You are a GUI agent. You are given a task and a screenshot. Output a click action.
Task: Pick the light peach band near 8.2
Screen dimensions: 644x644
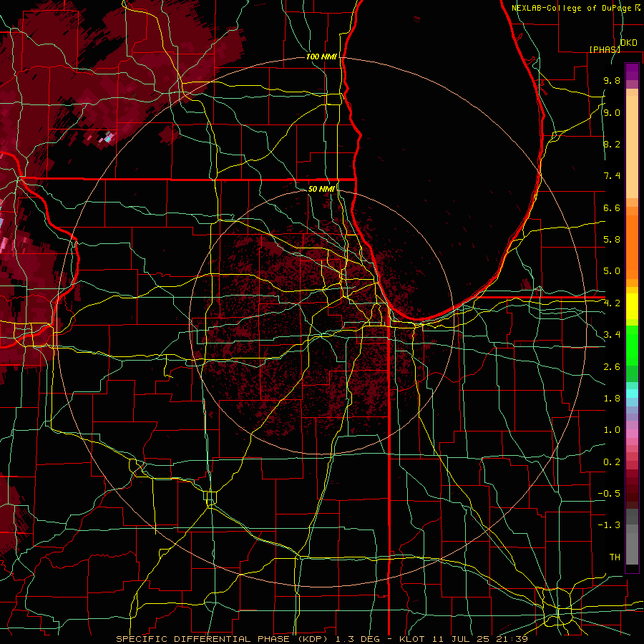tap(632, 148)
